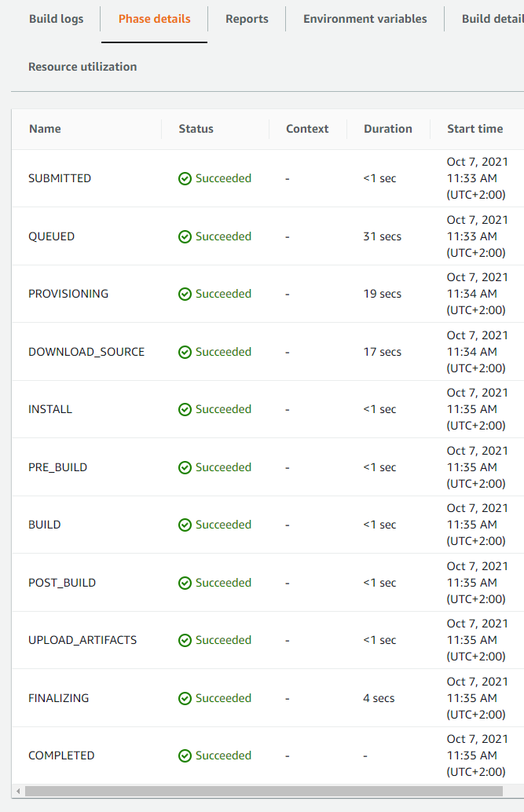Image resolution: width=524 pixels, height=812 pixels.
Task: Click the Status column header
Action: (196, 129)
